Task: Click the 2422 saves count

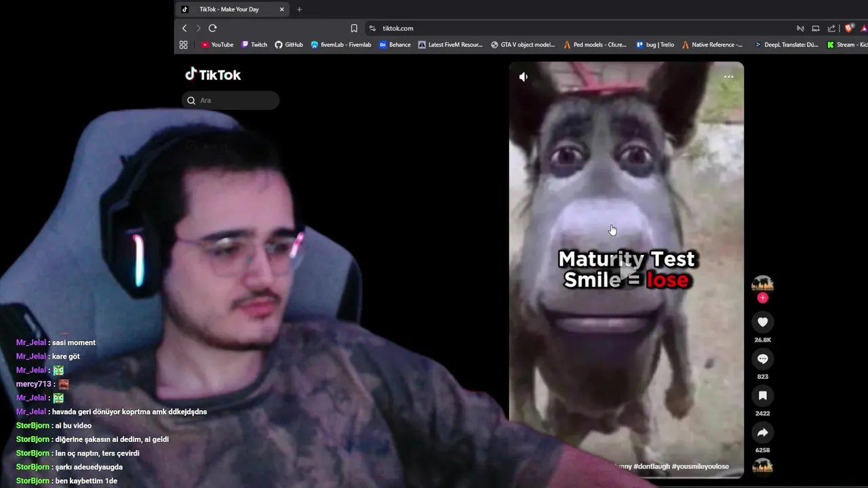Action: [763, 413]
